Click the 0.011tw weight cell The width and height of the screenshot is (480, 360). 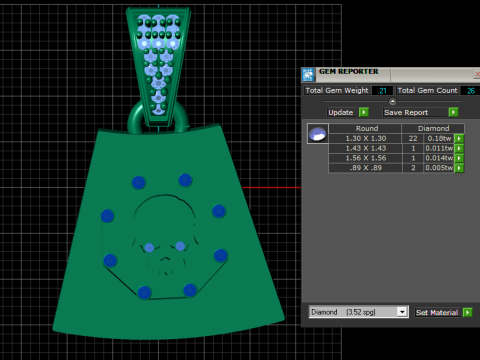[439, 148]
